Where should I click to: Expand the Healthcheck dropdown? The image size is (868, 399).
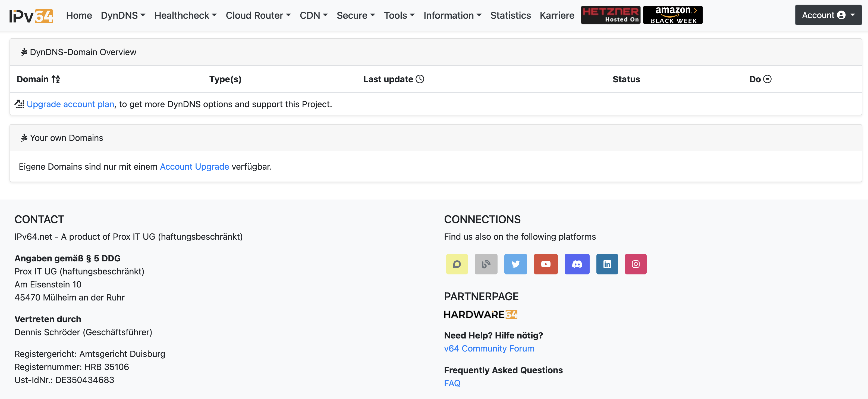coord(185,15)
